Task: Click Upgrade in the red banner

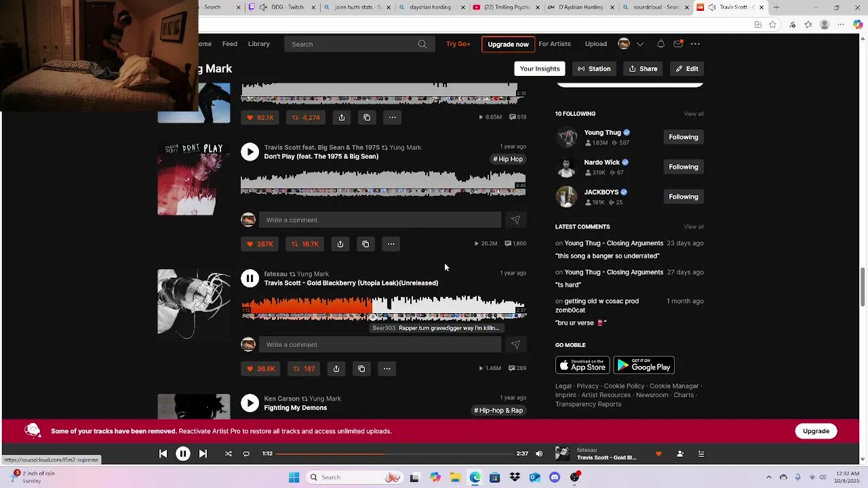Action: click(816, 431)
